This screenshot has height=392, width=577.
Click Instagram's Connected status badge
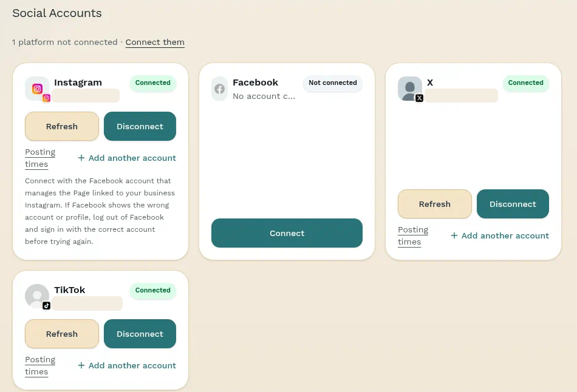(152, 83)
